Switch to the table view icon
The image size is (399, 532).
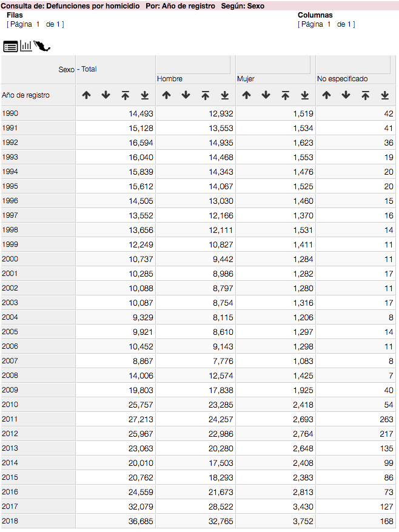[x=10, y=46]
